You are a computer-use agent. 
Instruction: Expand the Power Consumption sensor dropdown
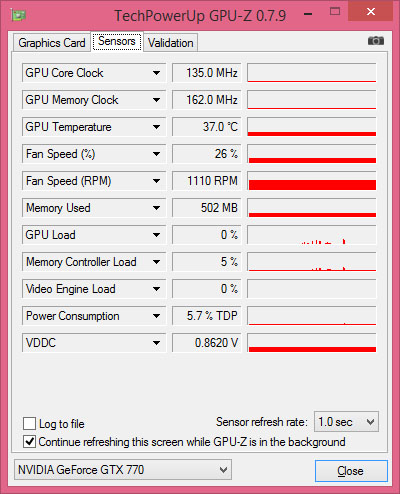pyautogui.click(x=156, y=316)
